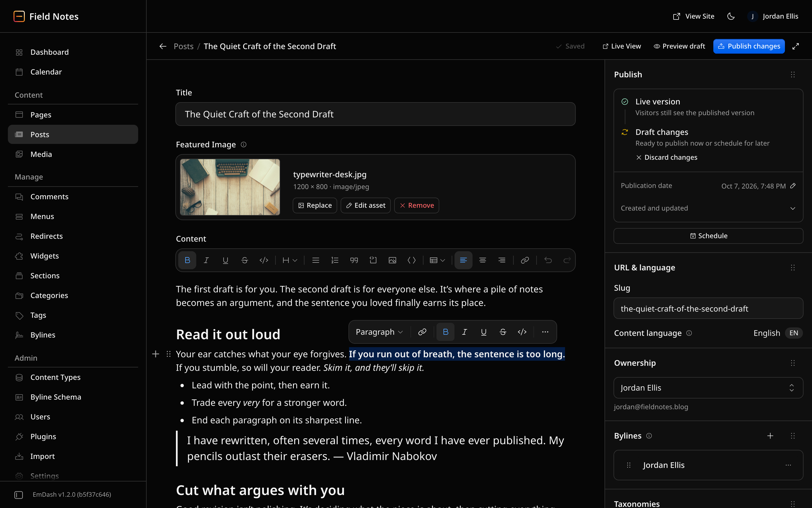This screenshot has width=812, height=508.
Task: Click inline code in the floating toolbar
Action: (x=522, y=332)
